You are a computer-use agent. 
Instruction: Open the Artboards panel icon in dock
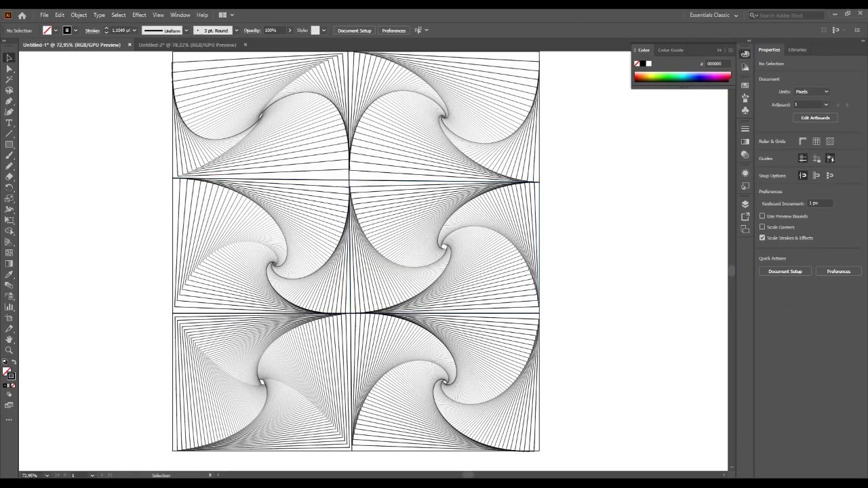pos(745,229)
